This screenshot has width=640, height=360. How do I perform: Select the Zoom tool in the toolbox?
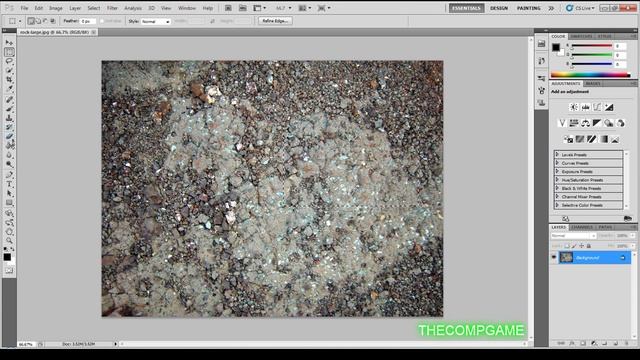[9, 240]
